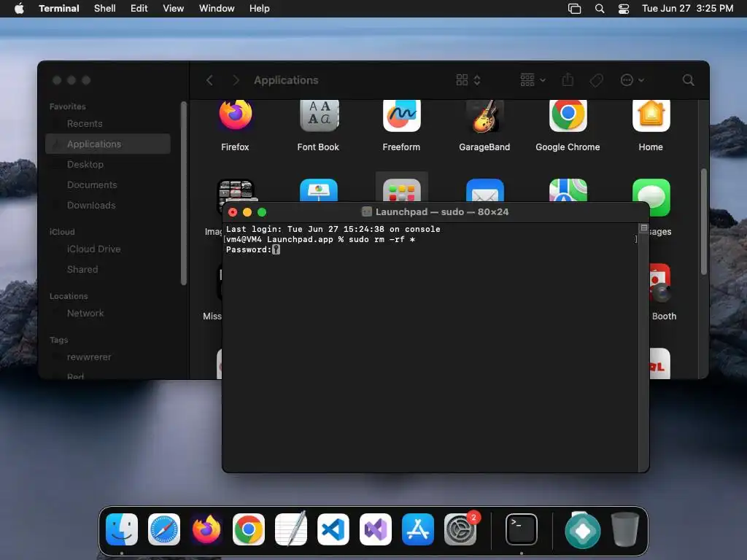Open Firefox in the Applications window
This screenshot has width=747, height=560.
236,115
